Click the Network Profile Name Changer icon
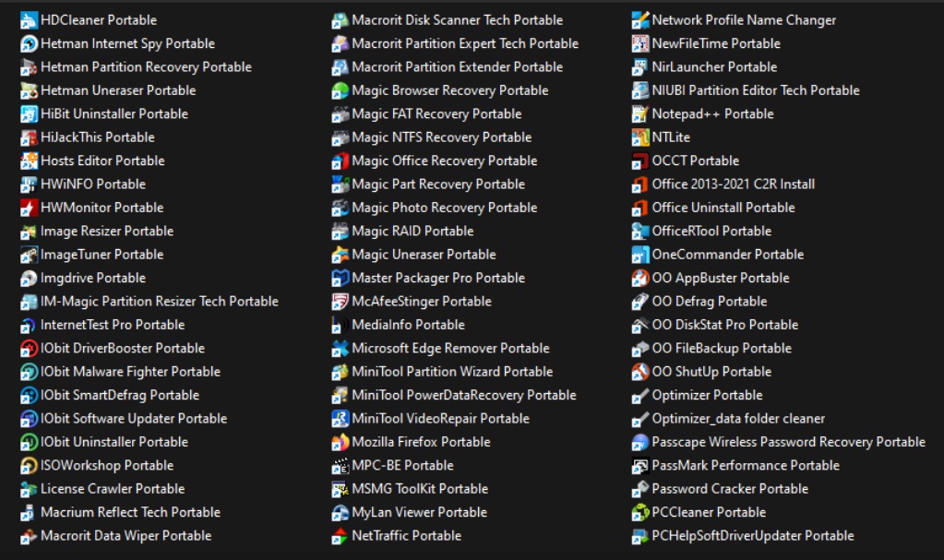This screenshot has width=944, height=560. [x=639, y=20]
